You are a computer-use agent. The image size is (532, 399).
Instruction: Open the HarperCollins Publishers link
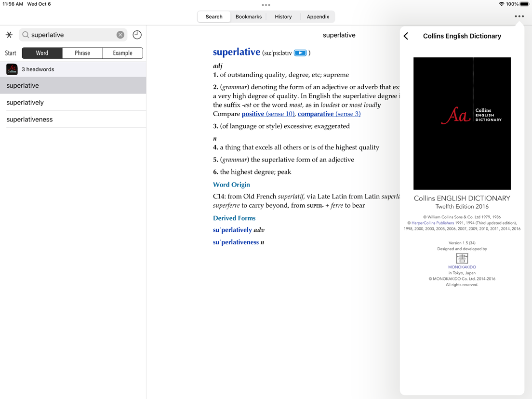coord(433,223)
